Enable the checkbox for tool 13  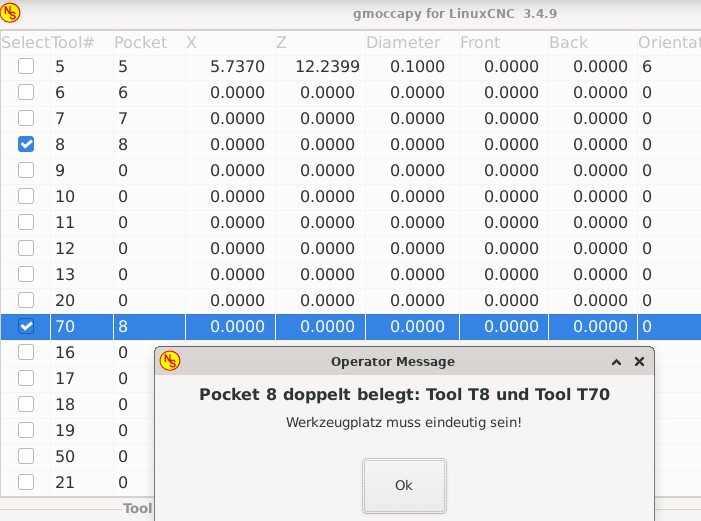tap(26, 274)
